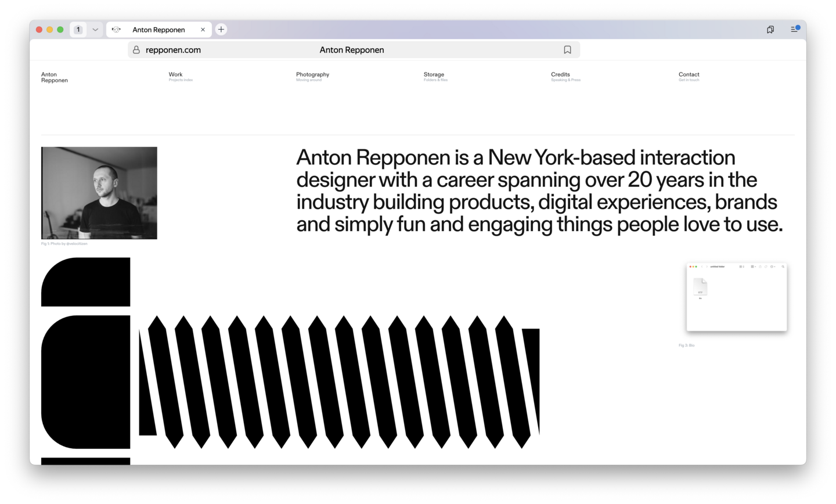Open the Photography nav item
The width and height of the screenshot is (836, 504).
point(312,77)
